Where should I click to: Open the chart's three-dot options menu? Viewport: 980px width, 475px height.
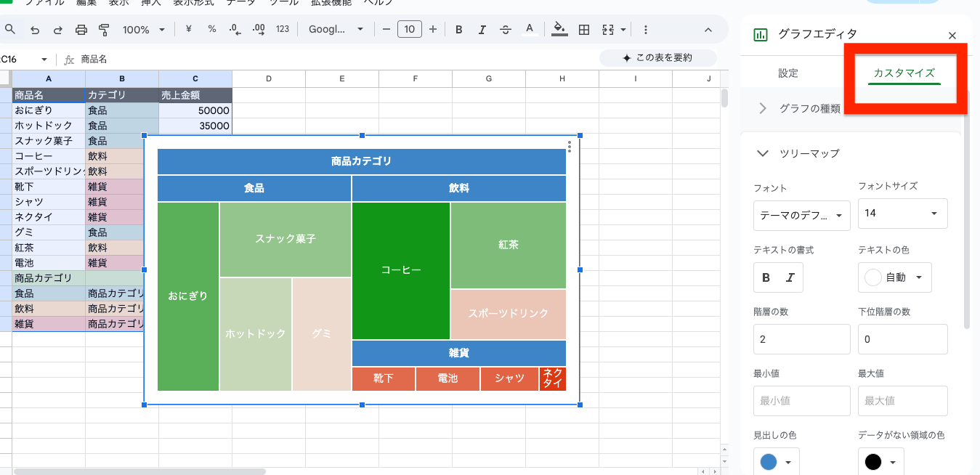pos(570,147)
